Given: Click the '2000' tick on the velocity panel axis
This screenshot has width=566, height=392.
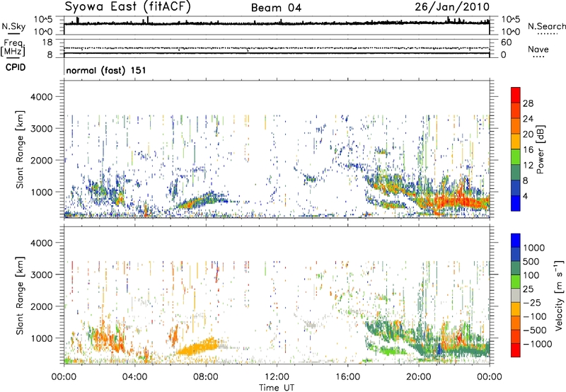Looking at the screenshot, I should [x=42, y=306].
